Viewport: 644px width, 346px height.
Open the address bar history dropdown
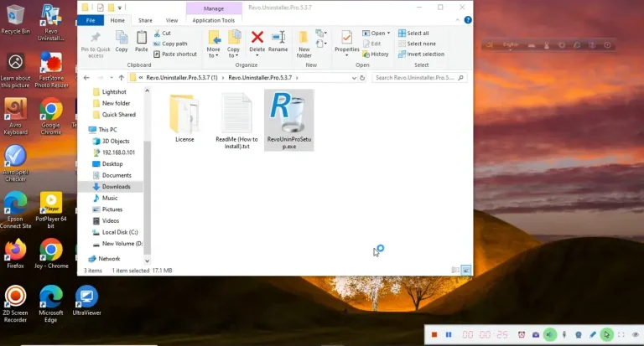tap(354, 78)
